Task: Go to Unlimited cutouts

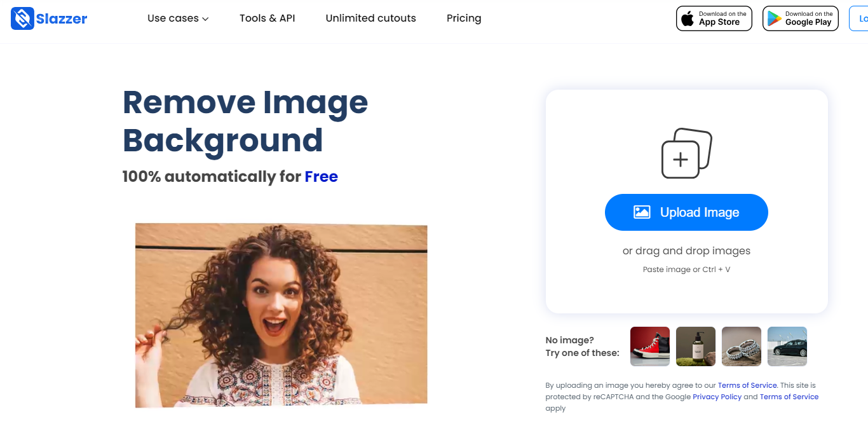Action: point(371,18)
